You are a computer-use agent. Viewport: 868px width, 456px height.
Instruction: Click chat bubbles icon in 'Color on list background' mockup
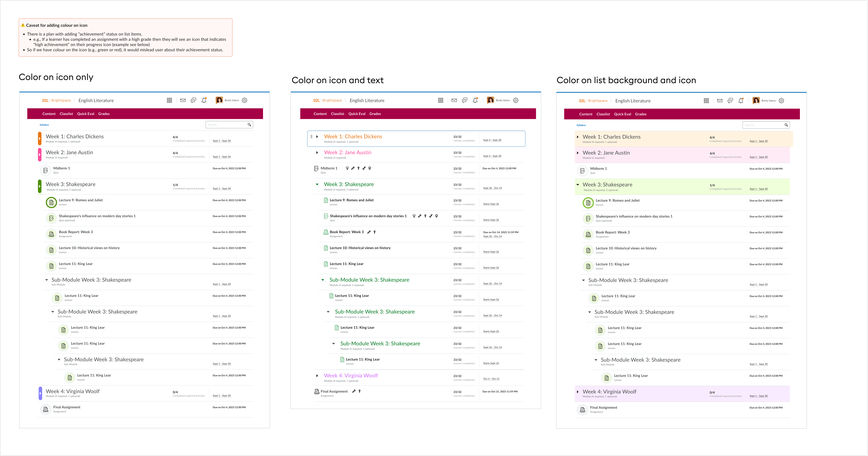click(730, 100)
